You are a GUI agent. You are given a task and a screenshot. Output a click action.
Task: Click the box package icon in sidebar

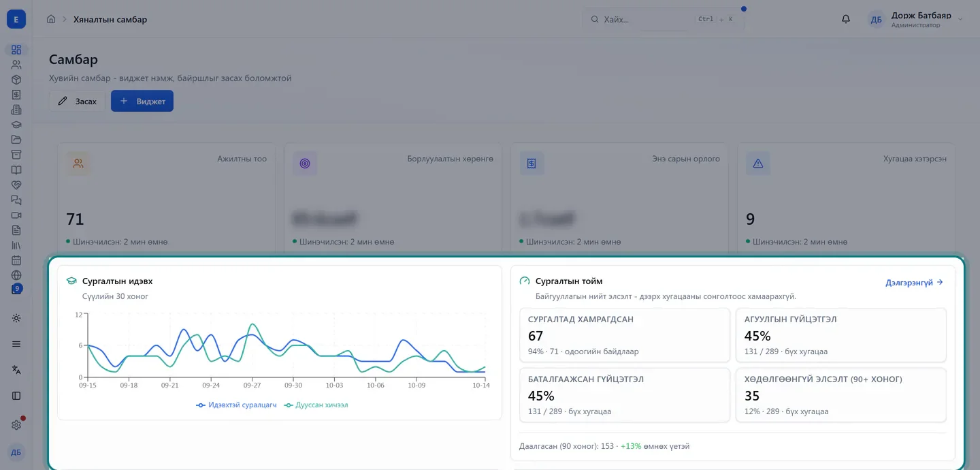pos(16,80)
